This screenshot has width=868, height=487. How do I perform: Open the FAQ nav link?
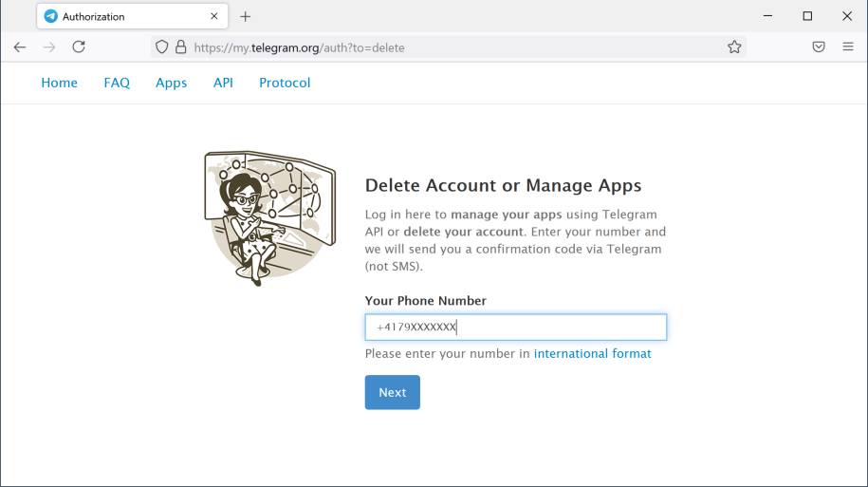(x=117, y=83)
